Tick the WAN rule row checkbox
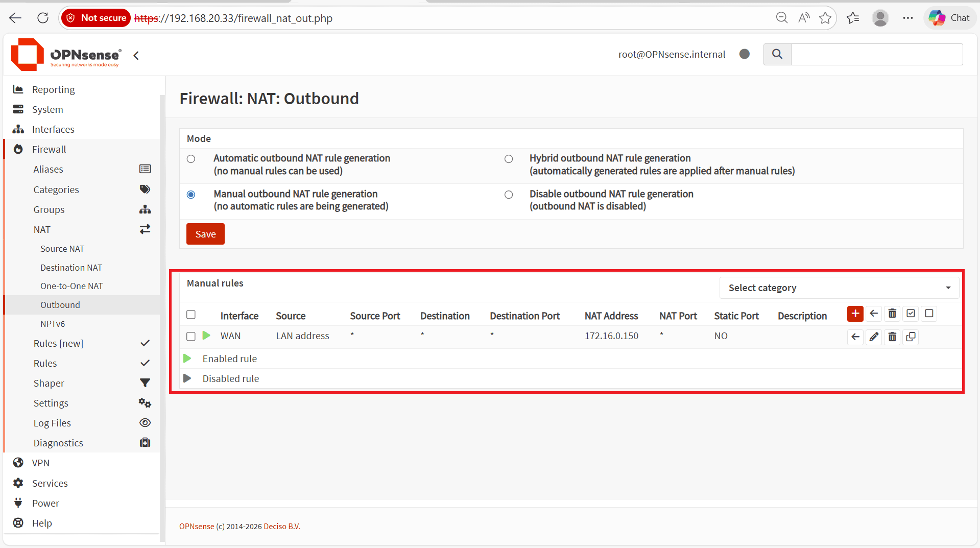980x548 pixels. coord(191,336)
